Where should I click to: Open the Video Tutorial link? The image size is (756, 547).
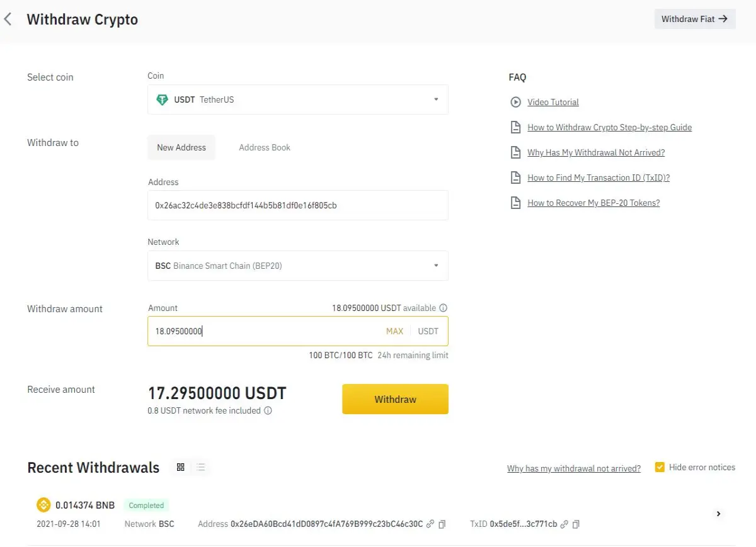click(553, 102)
